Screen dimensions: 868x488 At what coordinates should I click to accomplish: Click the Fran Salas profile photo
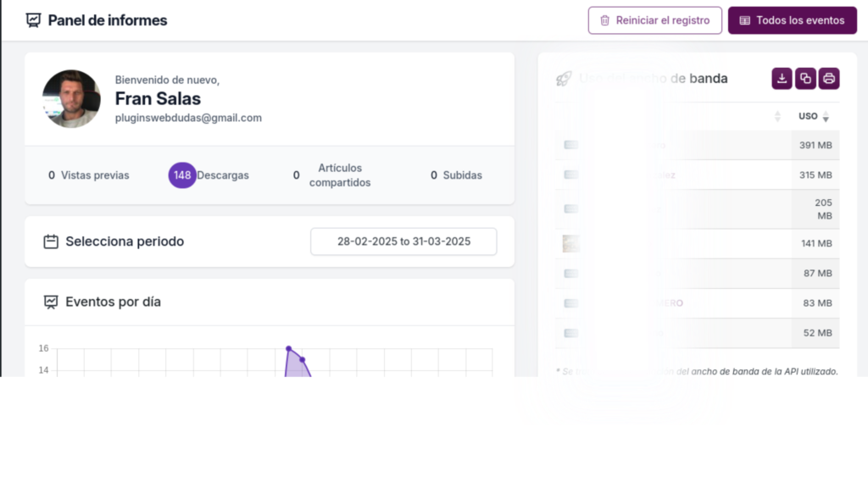71,99
